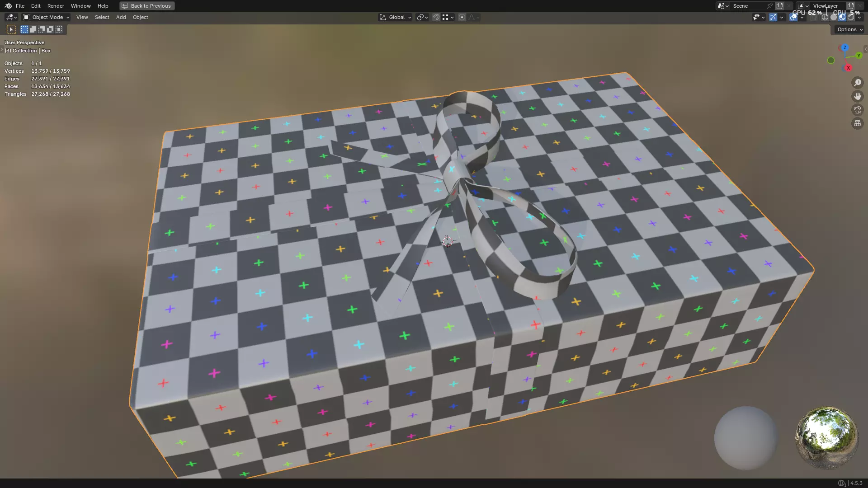Click the status bar globe icon
Screen dimensions: 868x488
[x=841, y=483]
